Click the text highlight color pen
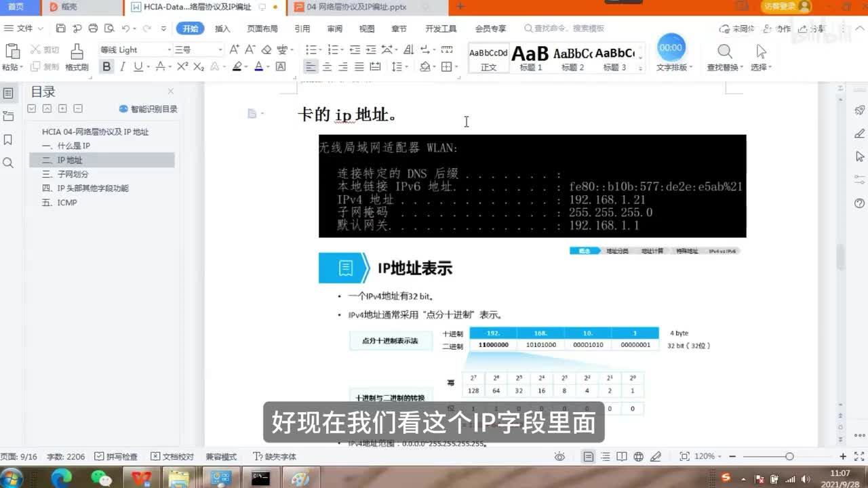Viewport: 868px width, 488px height. point(237,66)
